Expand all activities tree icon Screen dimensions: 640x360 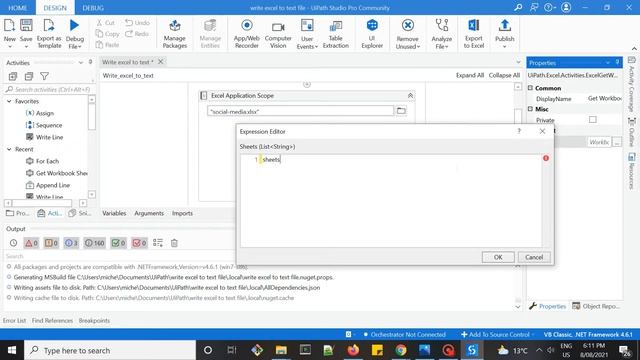pyautogui.click(x=13, y=76)
